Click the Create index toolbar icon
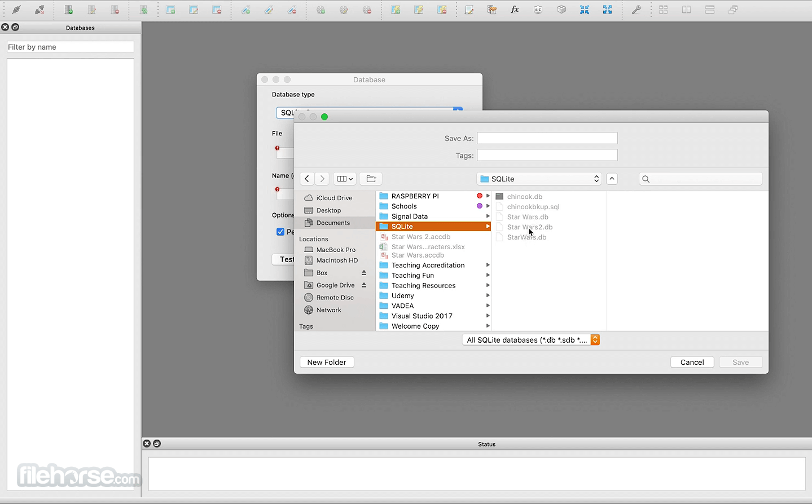The image size is (812, 504). [245, 10]
